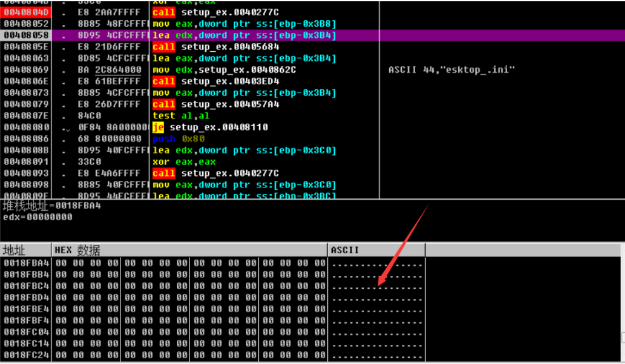Click call setup_ex.00403ED4 instruction
The image size is (625, 364).
click(216, 82)
